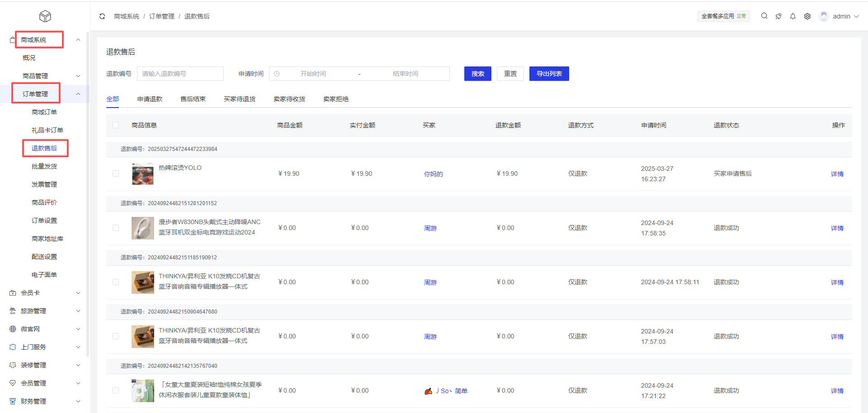Switch to the 申请退款 tab
This screenshot has width=868, height=413.
150,99
